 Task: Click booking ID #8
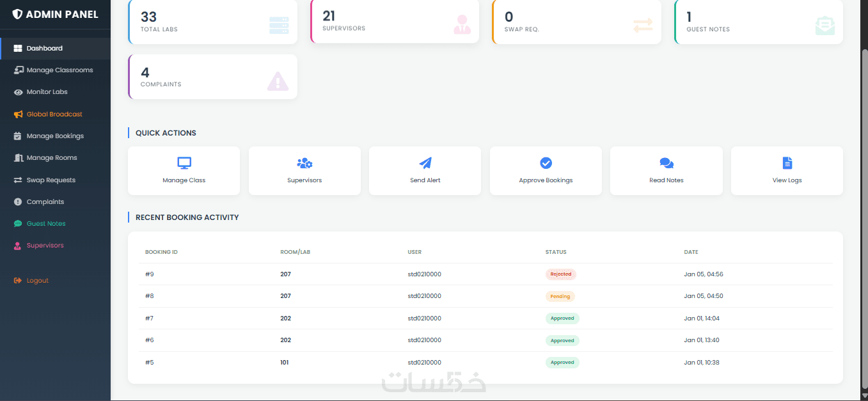(150, 296)
